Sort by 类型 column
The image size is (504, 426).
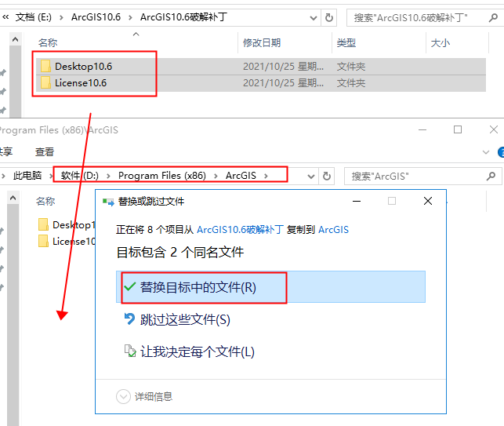[346, 42]
